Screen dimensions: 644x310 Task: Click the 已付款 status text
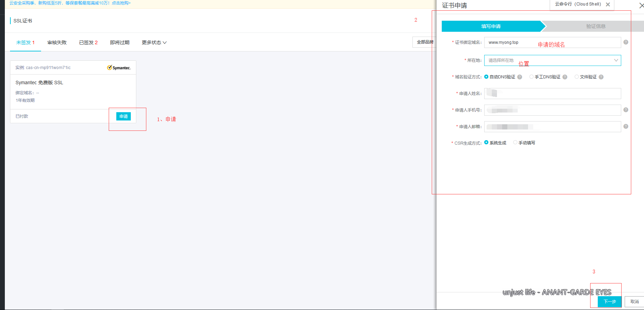tap(22, 116)
